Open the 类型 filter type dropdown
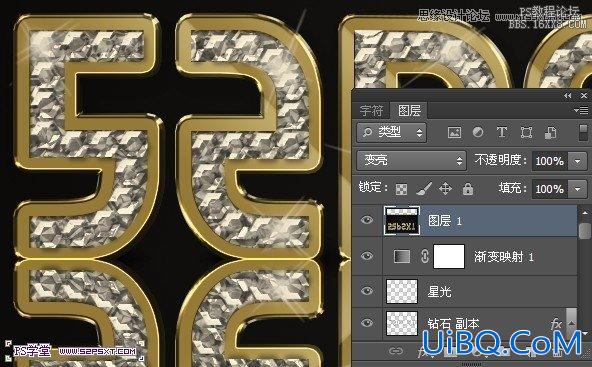The width and height of the screenshot is (592, 367). click(x=392, y=132)
